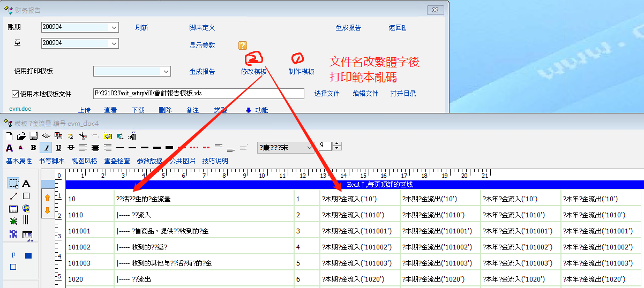Toggle bold formatting button

pyautogui.click(x=33, y=148)
